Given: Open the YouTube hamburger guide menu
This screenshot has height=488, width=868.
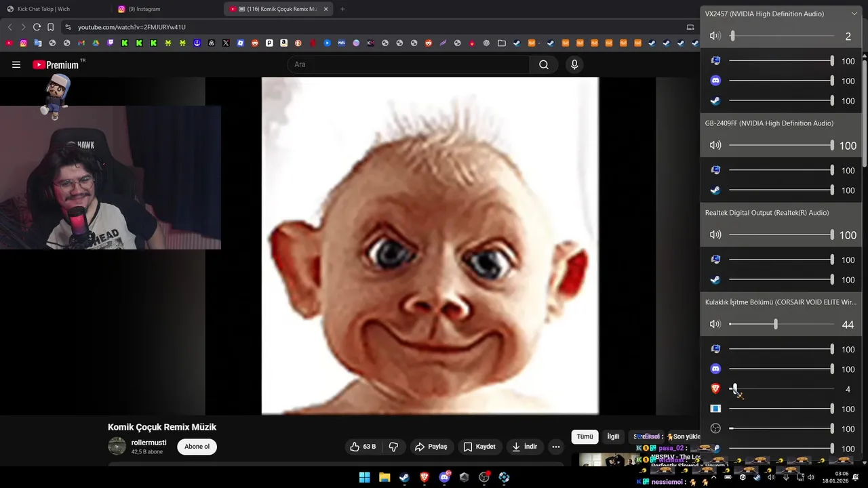Looking at the screenshot, I should point(16,64).
